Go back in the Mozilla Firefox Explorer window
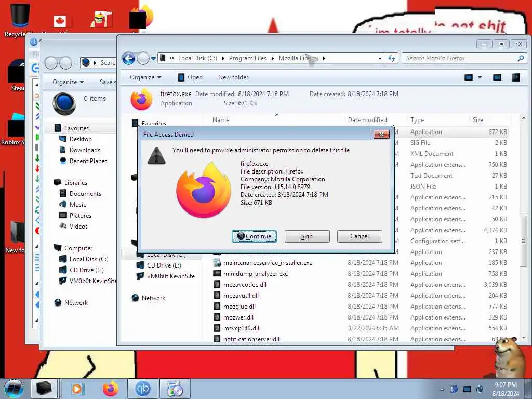 pyautogui.click(x=129, y=58)
